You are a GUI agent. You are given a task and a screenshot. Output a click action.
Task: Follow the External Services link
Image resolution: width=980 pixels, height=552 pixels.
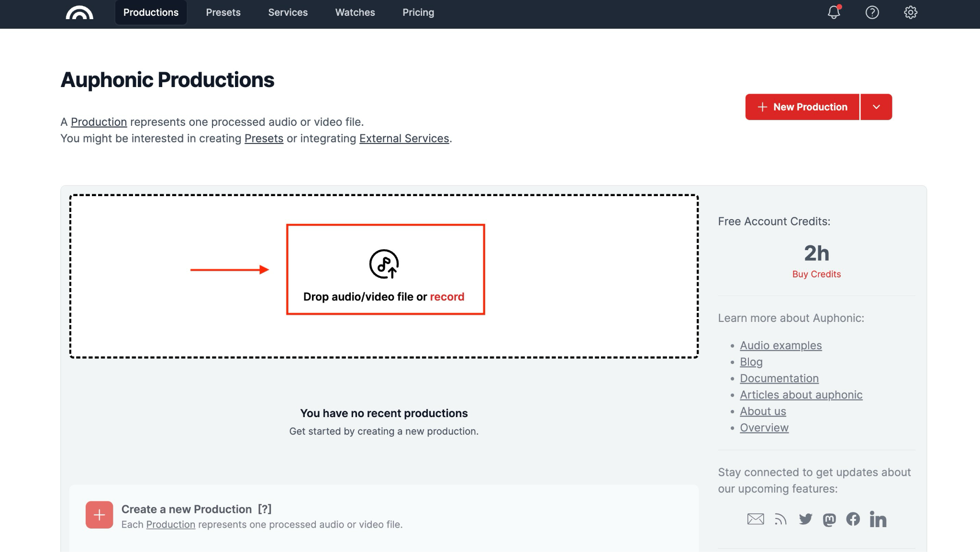tap(404, 138)
